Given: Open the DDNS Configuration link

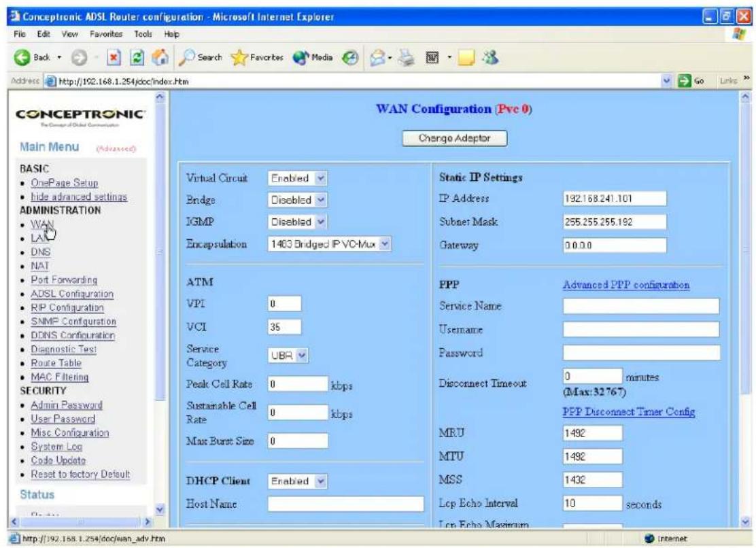Looking at the screenshot, I should click(x=73, y=335).
